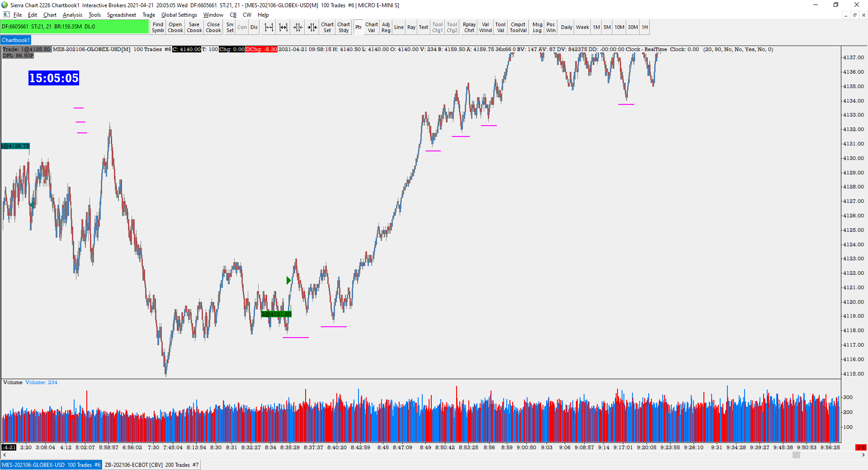The image size is (868, 470).
Task: Open the CW menu
Action: pos(247,15)
